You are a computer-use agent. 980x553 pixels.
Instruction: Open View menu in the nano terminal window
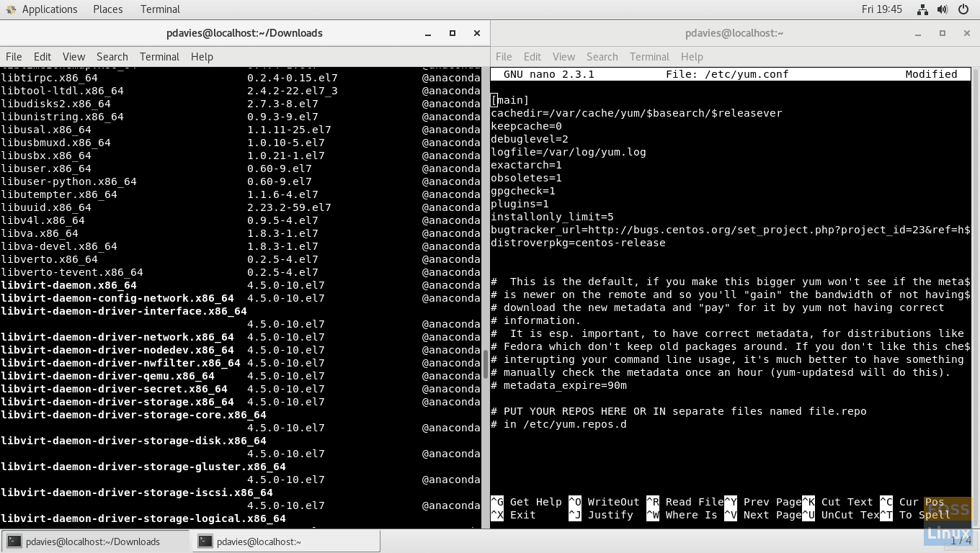point(563,57)
